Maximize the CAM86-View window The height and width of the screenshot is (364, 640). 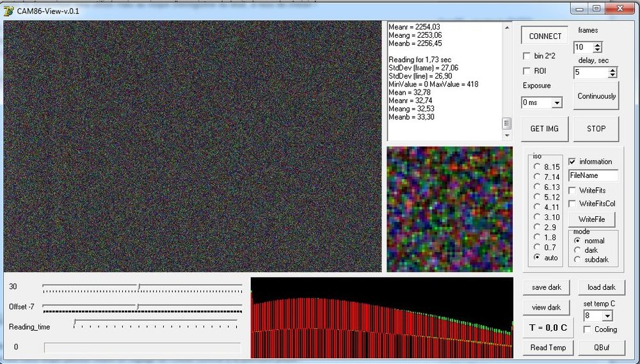[596, 9]
